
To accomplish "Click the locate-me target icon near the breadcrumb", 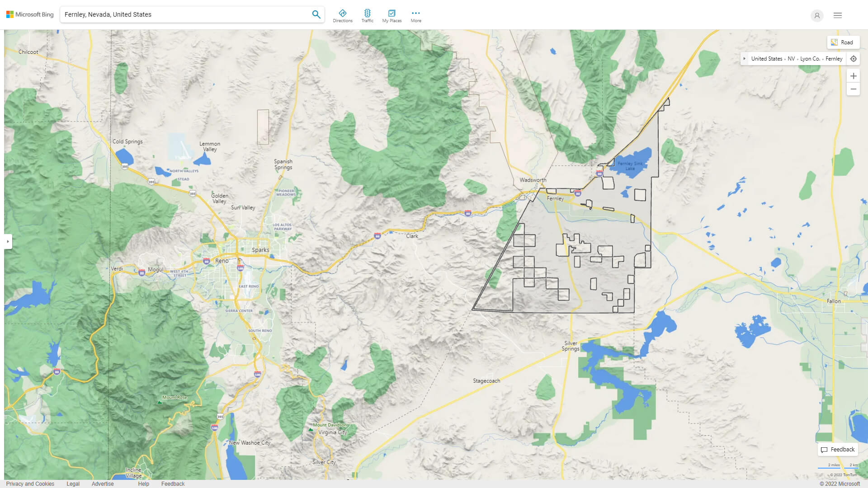I will 854,59.
